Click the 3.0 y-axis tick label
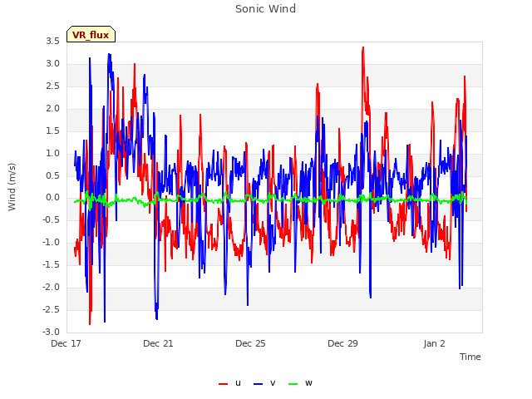Image resolution: width=532 pixels, height=399 pixels. click(x=52, y=63)
